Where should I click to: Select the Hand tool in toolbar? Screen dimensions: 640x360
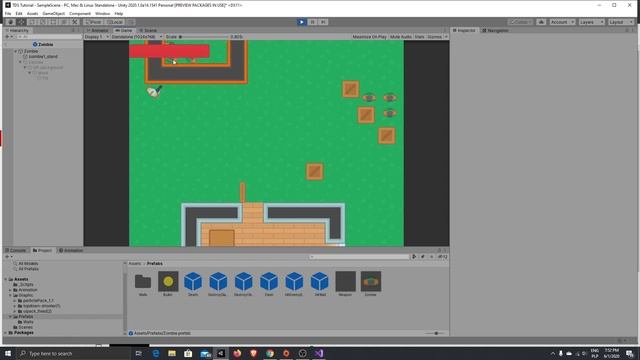pyautogui.click(x=11, y=22)
